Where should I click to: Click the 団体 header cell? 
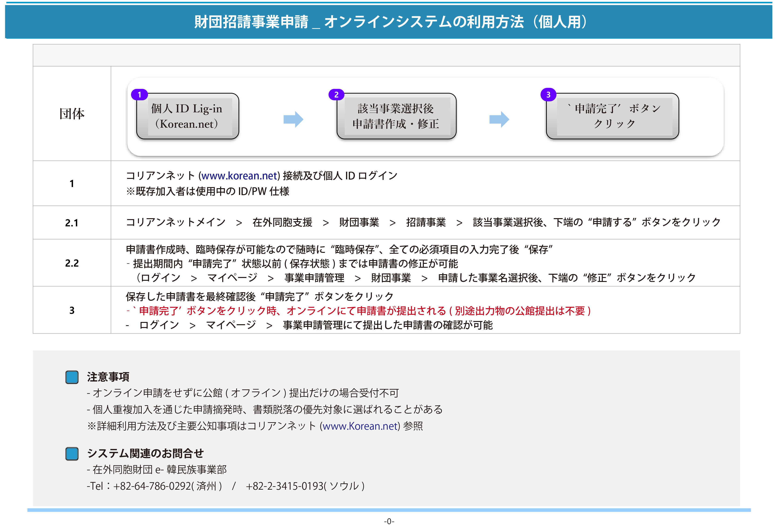tap(72, 114)
